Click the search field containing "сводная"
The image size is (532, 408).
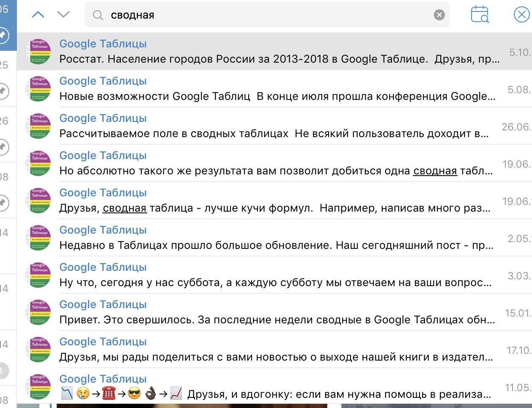coord(267,15)
